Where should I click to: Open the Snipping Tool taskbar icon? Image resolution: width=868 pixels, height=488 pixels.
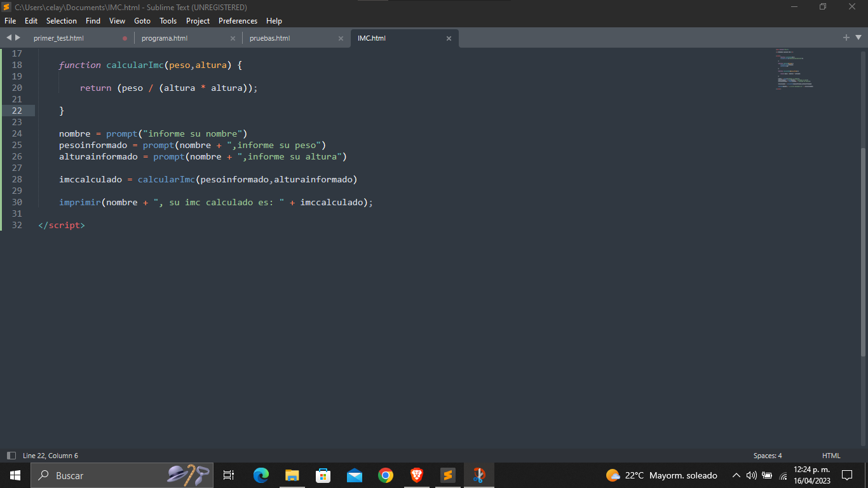point(479,475)
